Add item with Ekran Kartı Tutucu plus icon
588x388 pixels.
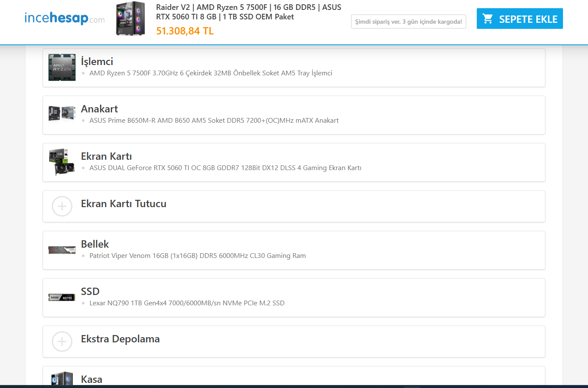(62, 206)
